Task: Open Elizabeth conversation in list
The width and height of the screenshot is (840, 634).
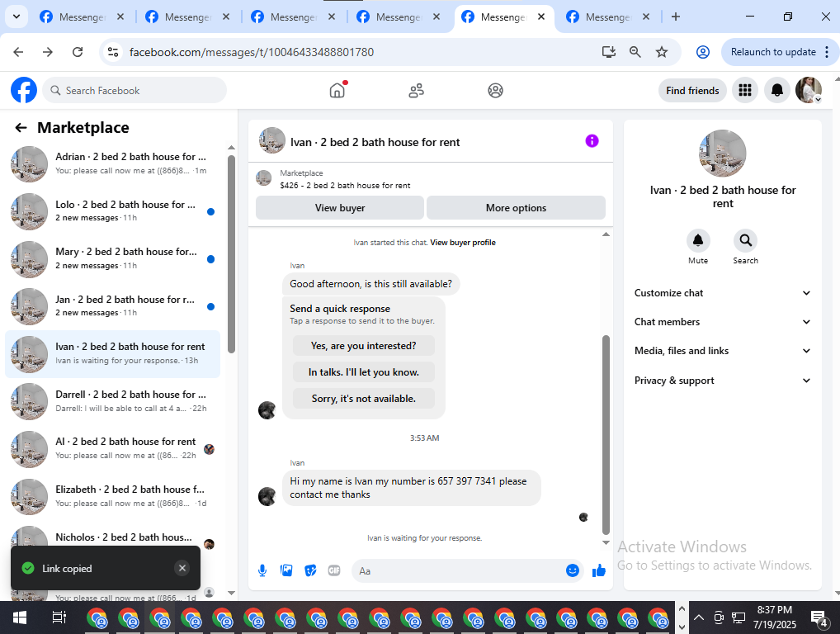Action: click(112, 496)
